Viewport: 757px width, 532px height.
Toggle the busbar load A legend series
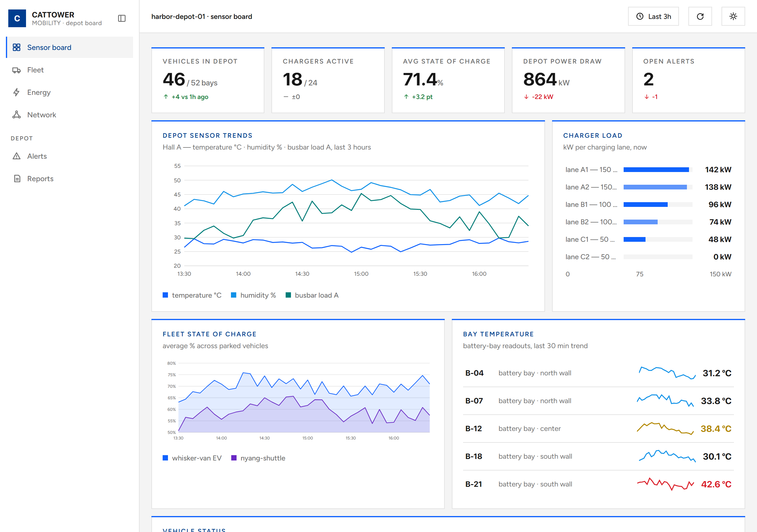[x=312, y=295]
